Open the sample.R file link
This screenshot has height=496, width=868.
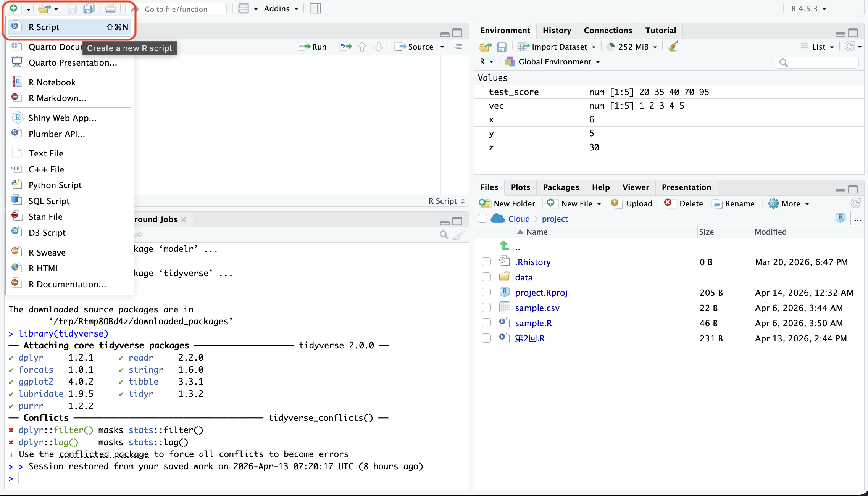[x=533, y=323]
